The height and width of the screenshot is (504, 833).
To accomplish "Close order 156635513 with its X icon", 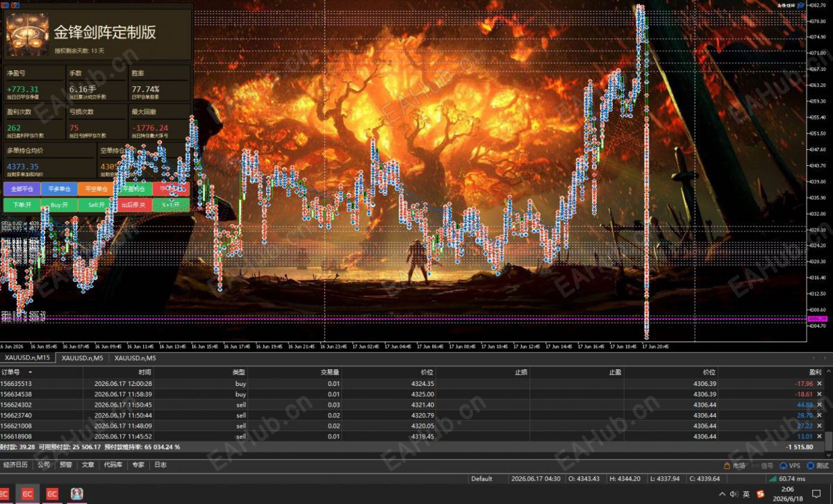I will [819, 383].
